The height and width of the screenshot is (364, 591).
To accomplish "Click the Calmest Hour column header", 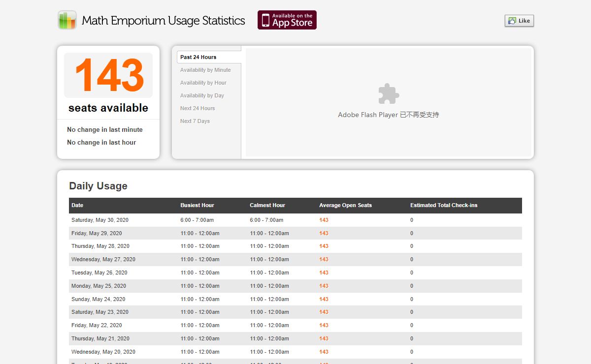I will coord(267,205).
